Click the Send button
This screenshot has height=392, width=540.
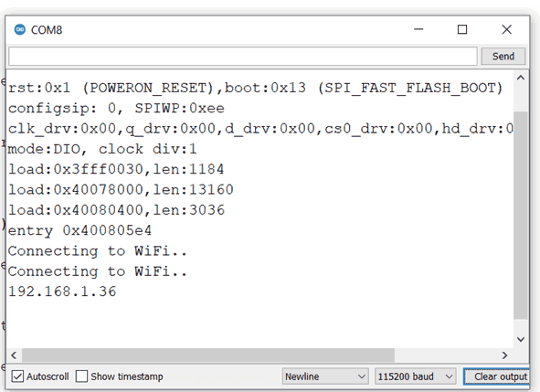click(503, 56)
